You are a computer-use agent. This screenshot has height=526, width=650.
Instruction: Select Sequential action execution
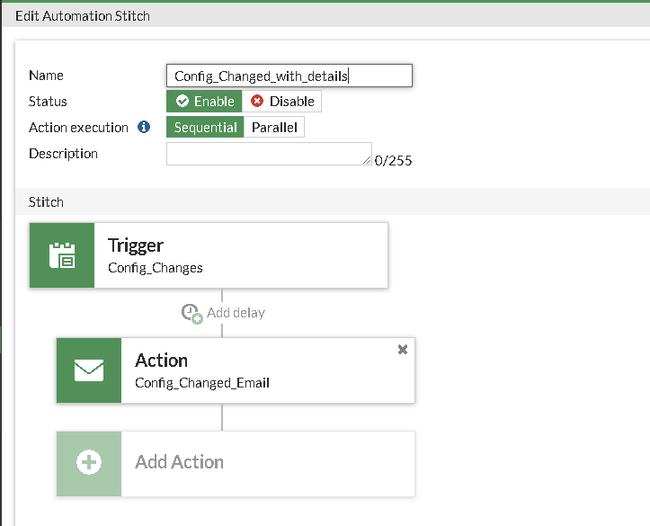point(205,127)
